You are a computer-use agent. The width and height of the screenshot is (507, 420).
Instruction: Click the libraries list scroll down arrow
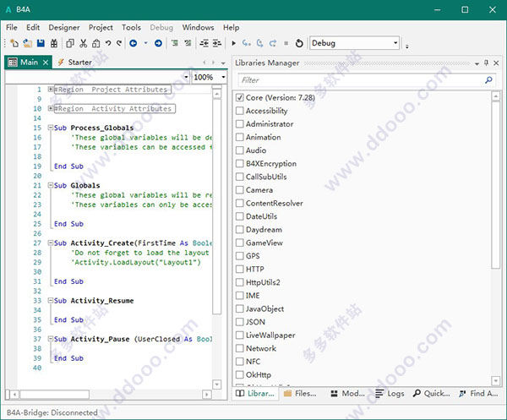coord(496,380)
